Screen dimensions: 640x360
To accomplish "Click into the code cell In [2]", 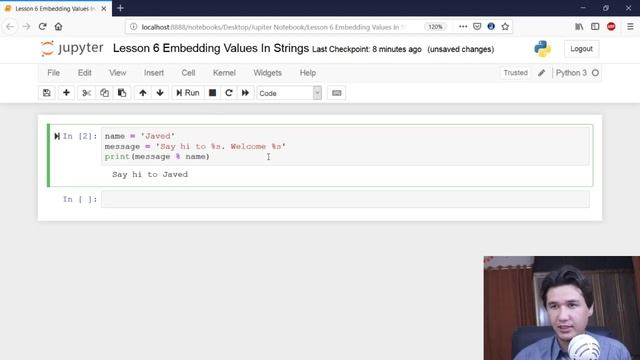I will (345, 146).
